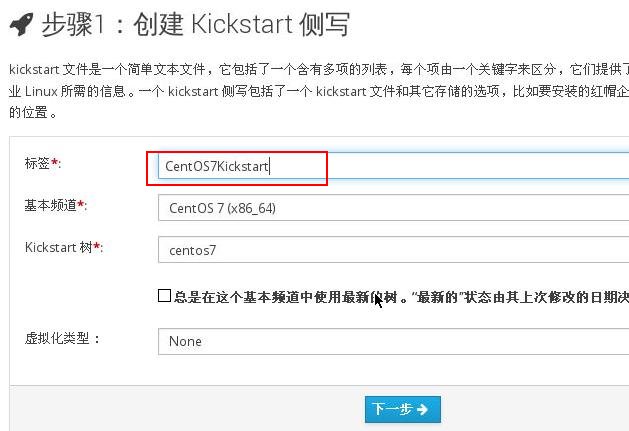Focus the 标签 input containing CentOS7Kickstart
The height and width of the screenshot is (431, 629).
point(394,166)
